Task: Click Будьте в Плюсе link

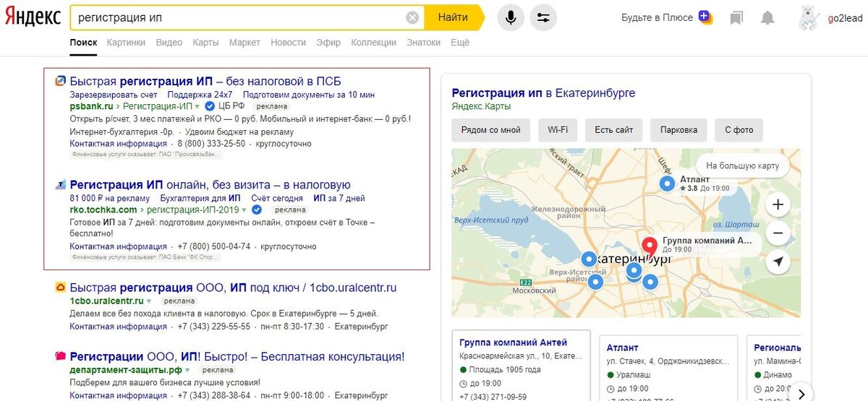Action: tap(657, 17)
